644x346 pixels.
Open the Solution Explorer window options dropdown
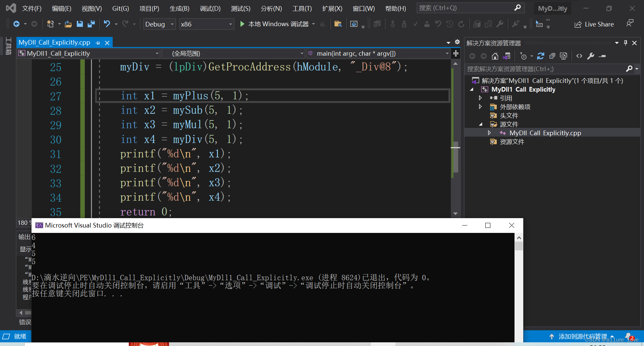[x=616, y=43]
